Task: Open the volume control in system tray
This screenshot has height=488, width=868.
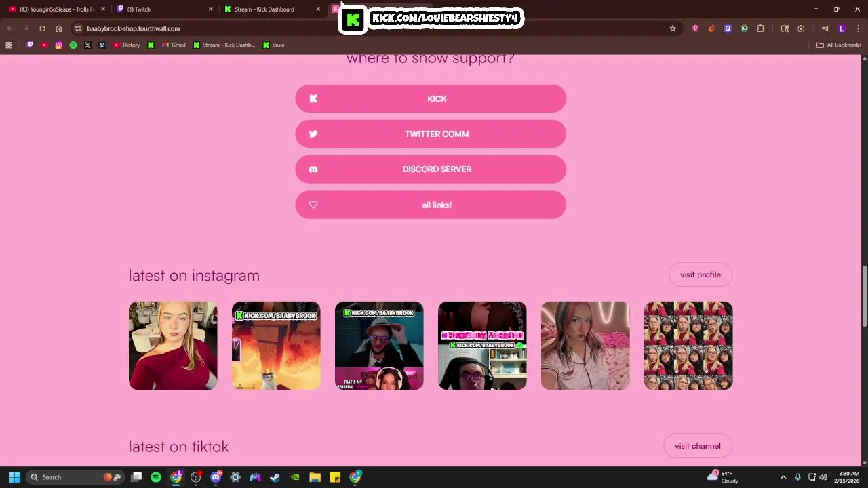Action: tap(823, 477)
